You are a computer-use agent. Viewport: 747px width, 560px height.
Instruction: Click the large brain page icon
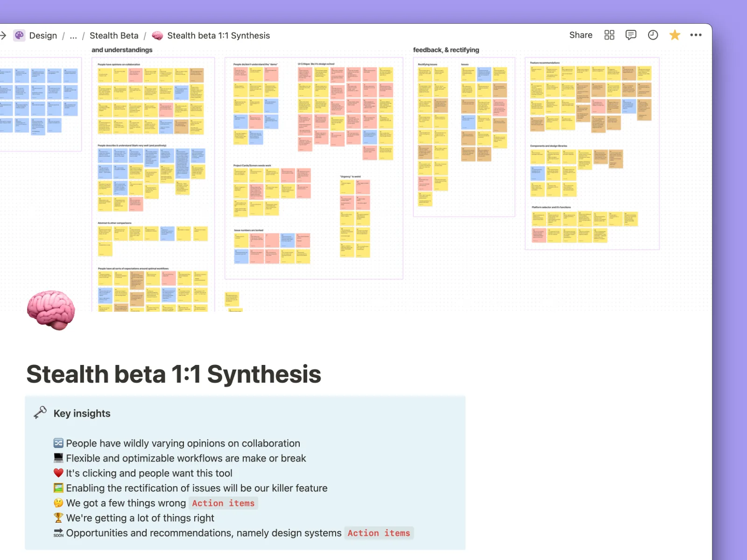(x=51, y=310)
